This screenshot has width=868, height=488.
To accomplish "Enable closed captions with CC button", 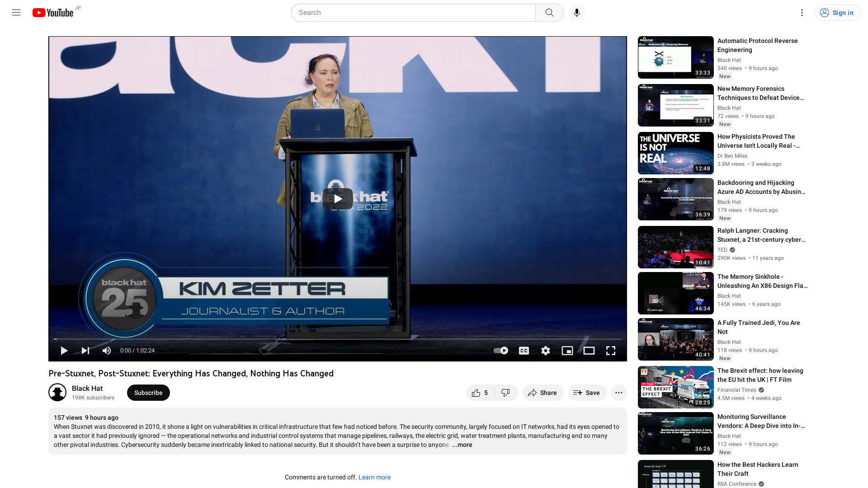I will 524,351.
